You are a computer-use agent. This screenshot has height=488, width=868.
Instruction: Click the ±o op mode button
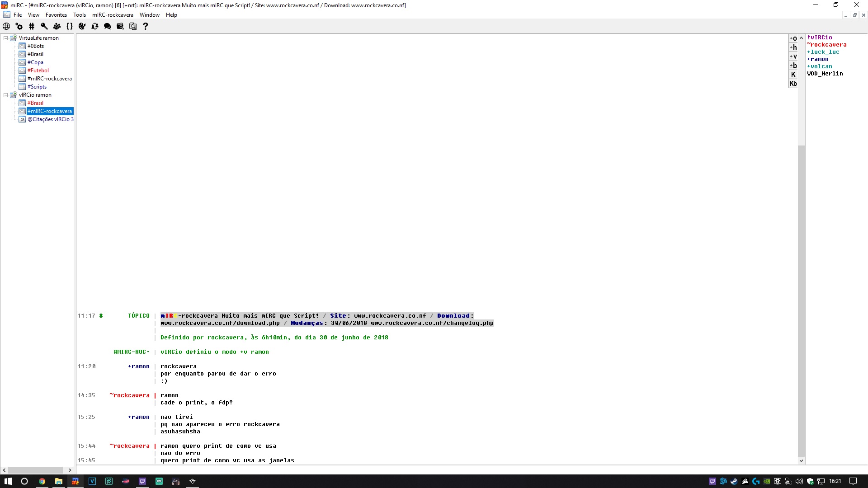(793, 38)
